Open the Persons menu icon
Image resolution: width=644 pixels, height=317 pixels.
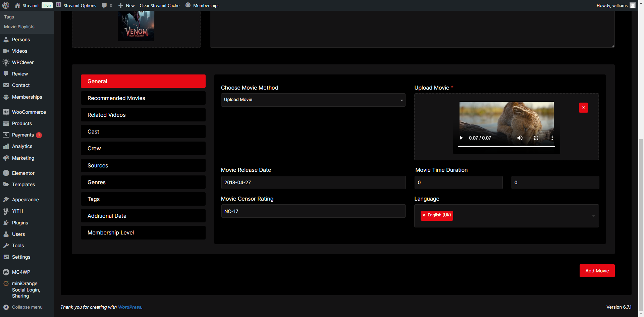[6, 40]
